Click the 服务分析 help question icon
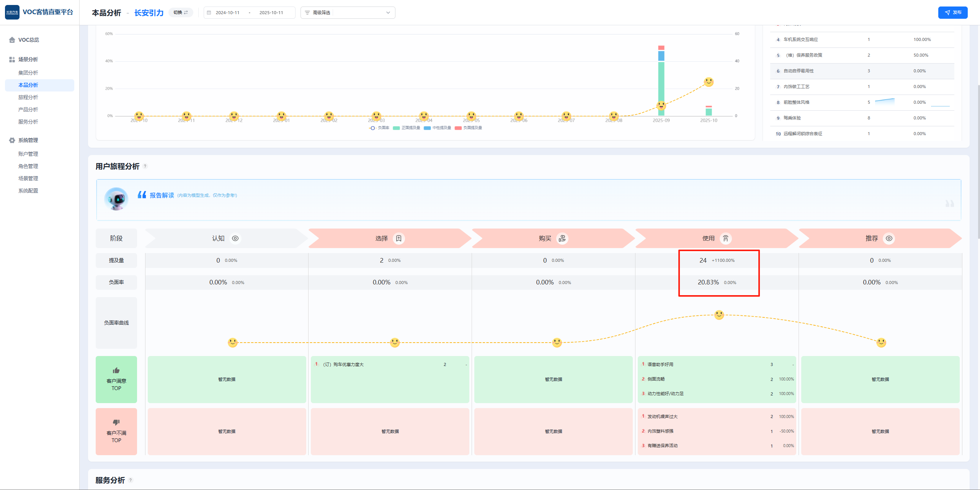This screenshot has width=980, height=490. click(x=131, y=480)
